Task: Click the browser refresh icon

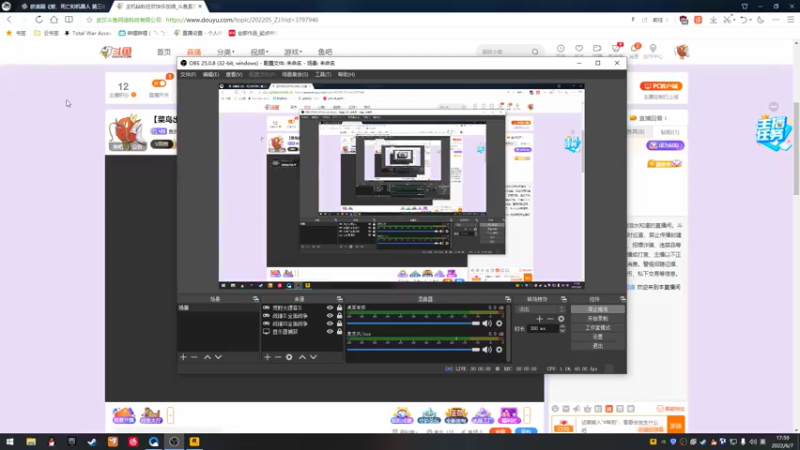Action: tap(39, 19)
